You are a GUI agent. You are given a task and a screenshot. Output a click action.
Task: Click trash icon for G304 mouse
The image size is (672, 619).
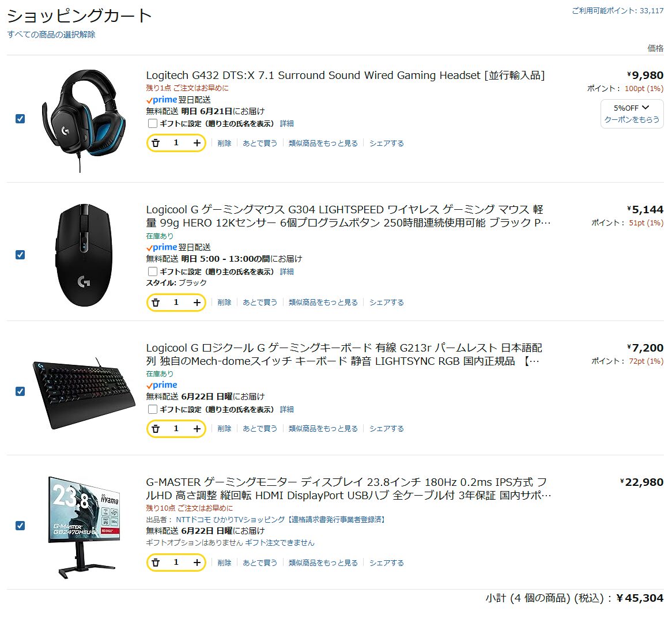156,303
